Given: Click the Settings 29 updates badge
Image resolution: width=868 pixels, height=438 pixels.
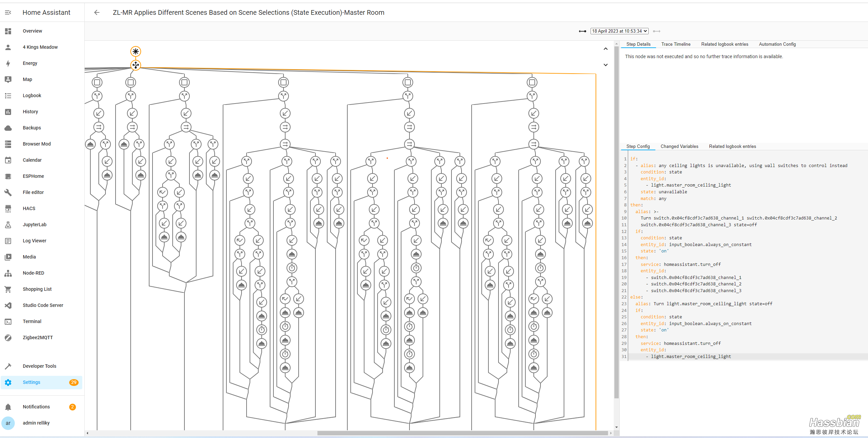Looking at the screenshot, I should click(x=74, y=382).
